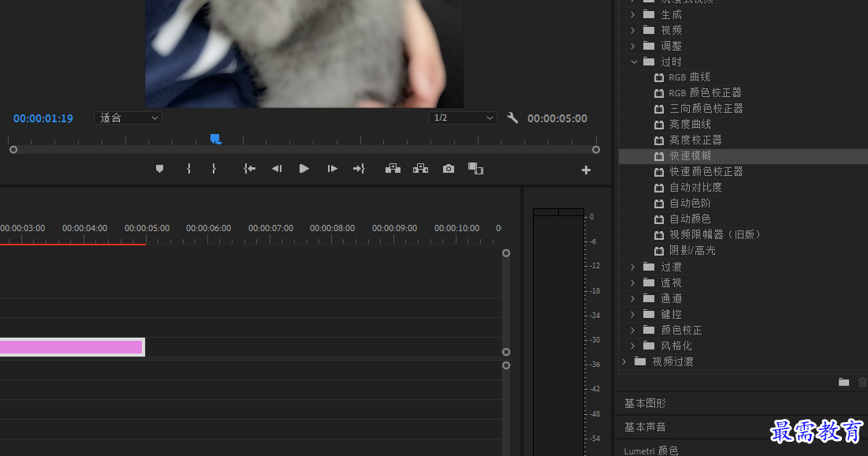Viewport: 868px width, 456px height.
Task: Select the 亮度校正器 effect
Action: pos(695,140)
